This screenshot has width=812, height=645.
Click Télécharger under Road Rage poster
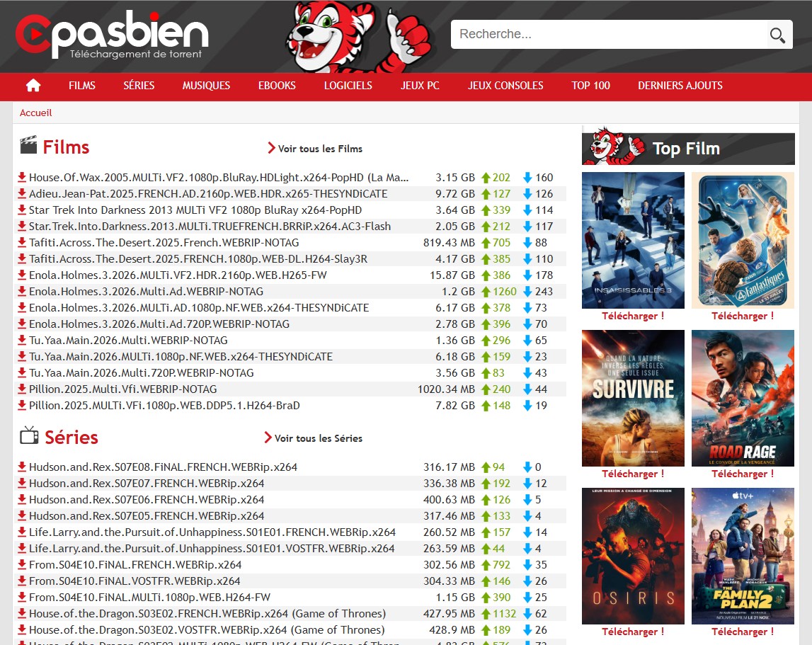(x=743, y=474)
